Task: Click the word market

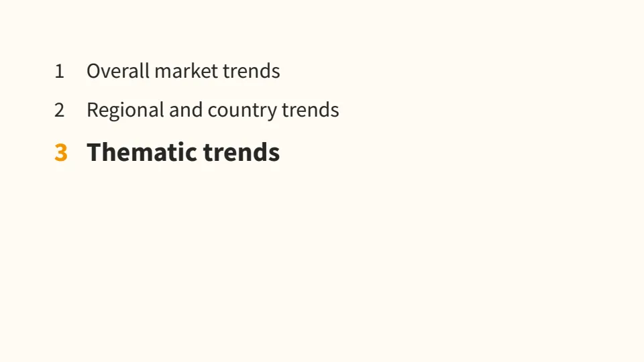Action: pos(186,71)
